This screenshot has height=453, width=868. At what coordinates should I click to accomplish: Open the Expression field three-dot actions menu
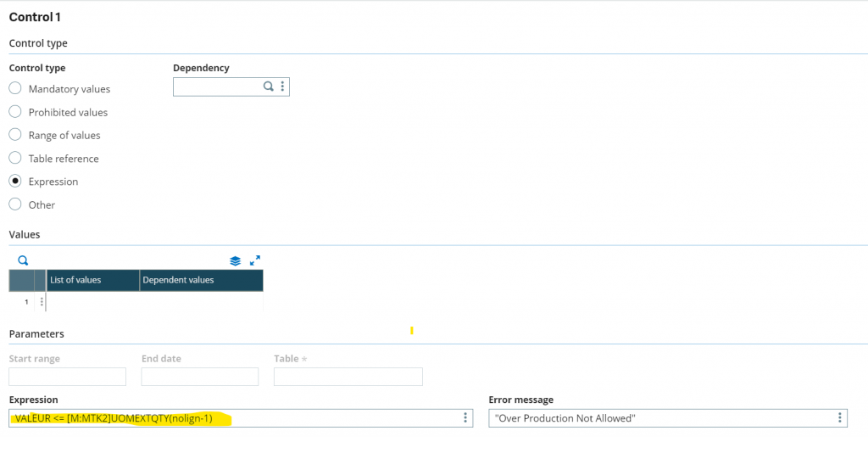(x=465, y=417)
